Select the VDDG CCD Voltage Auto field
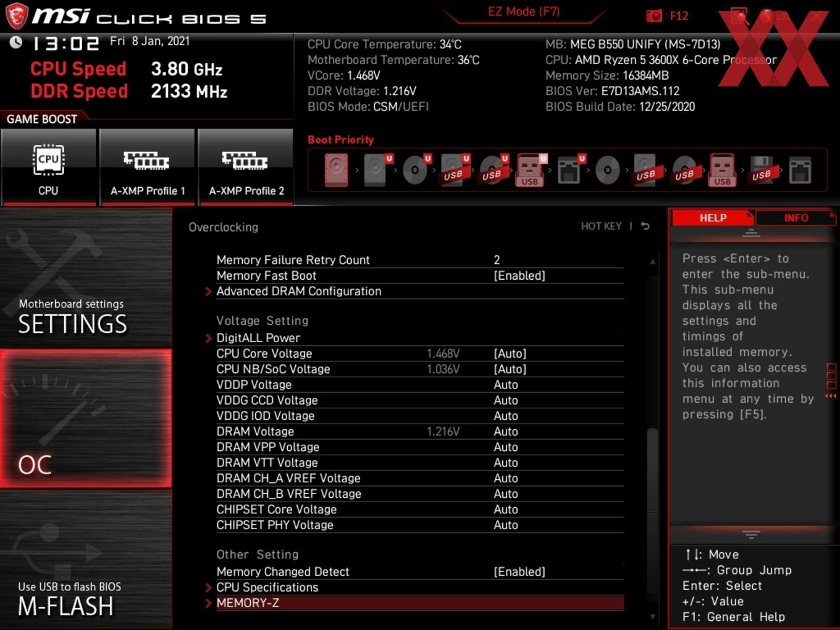 (x=505, y=400)
